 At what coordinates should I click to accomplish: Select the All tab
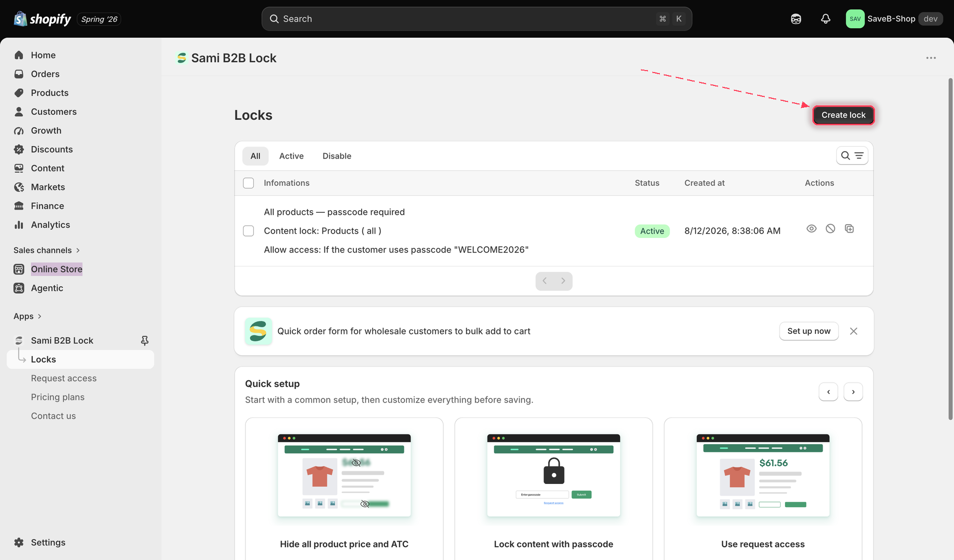tap(255, 156)
